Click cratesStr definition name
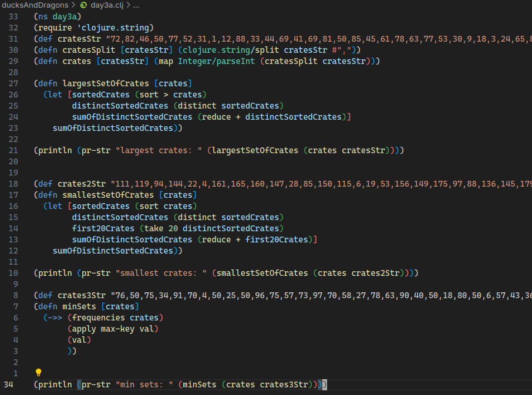This screenshot has width=532, height=395. click(79, 39)
